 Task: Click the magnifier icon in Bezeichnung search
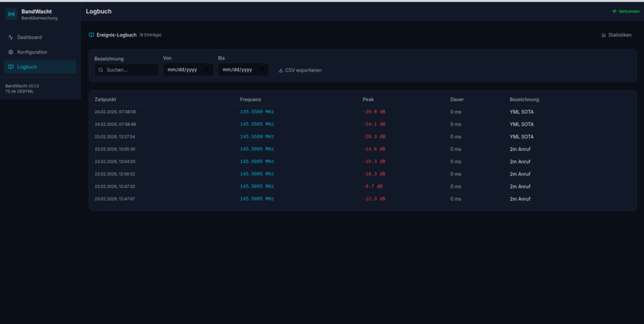(101, 70)
